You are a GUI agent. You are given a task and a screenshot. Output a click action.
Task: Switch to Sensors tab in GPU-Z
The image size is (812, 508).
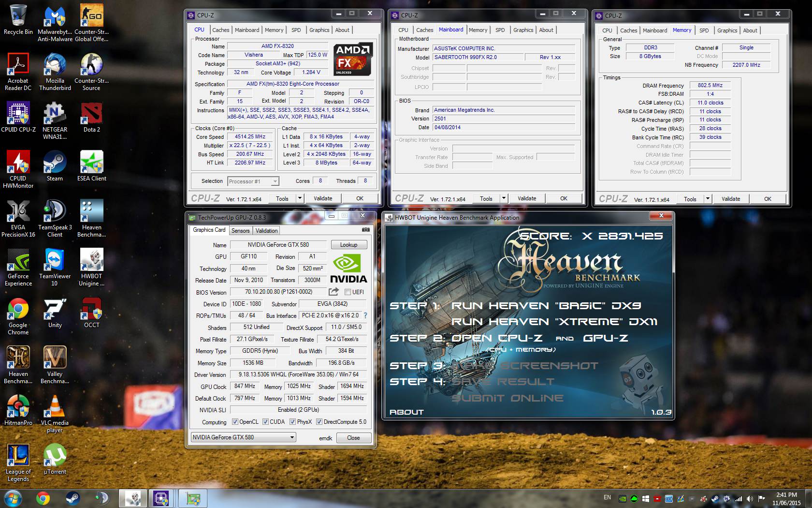click(x=240, y=231)
